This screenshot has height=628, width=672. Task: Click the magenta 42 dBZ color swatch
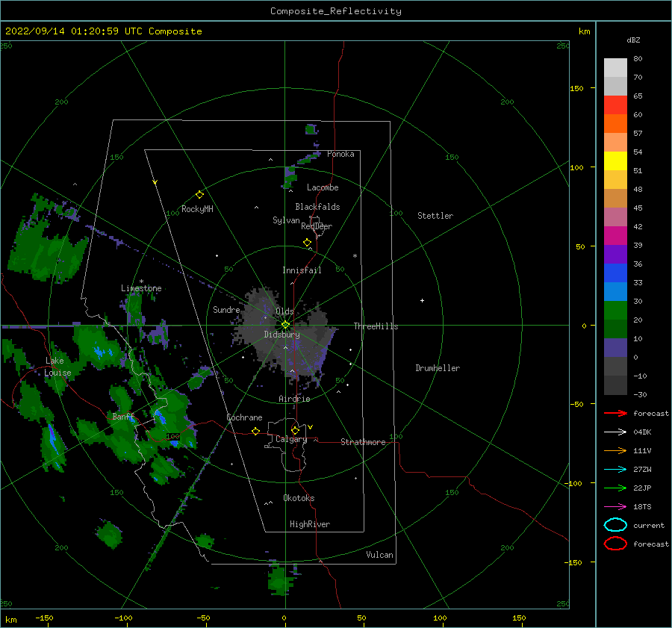pyautogui.click(x=615, y=235)
